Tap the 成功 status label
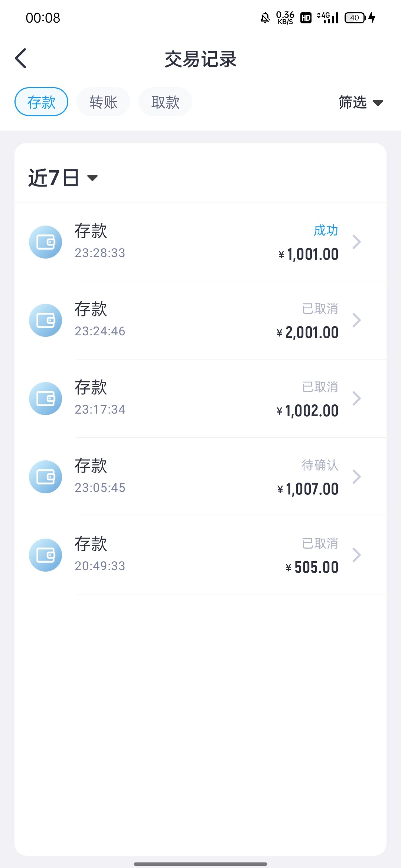The width and height of the screenshot is (401, 868). click(326, 230)
